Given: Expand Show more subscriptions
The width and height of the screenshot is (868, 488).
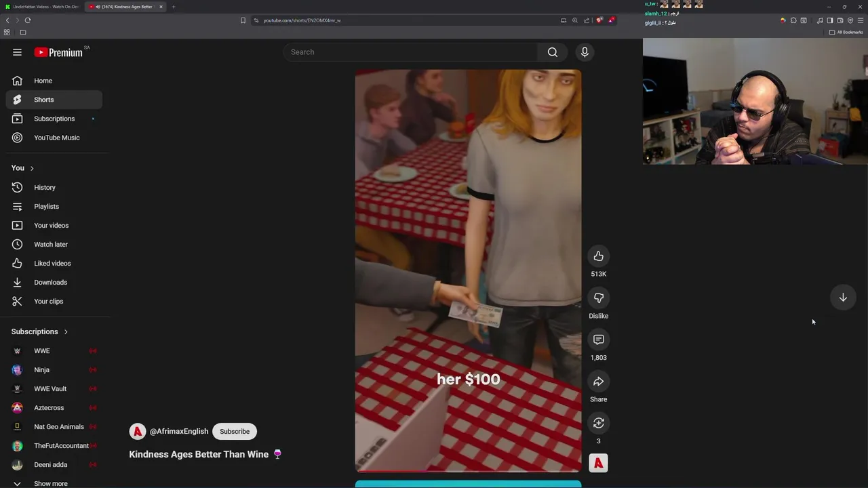Looking at the screenshot, I should (54, 483).
